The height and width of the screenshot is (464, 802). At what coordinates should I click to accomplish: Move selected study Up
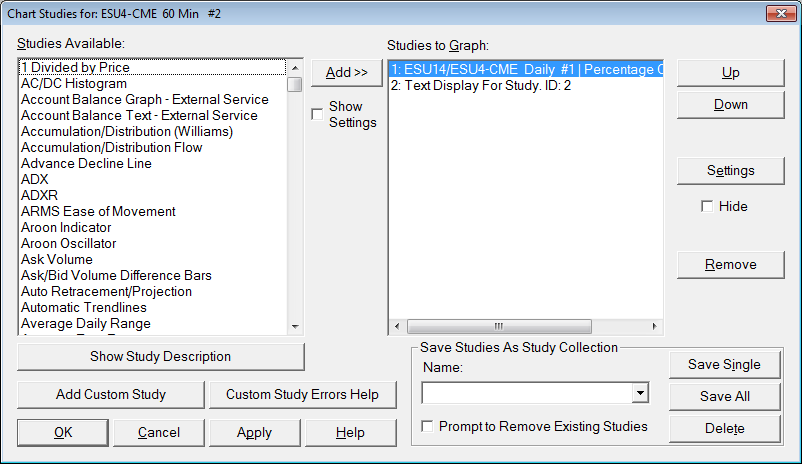pos(730,72)
